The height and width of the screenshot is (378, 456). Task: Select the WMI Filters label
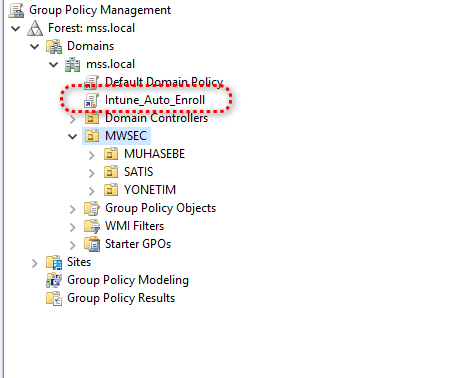pos(134,226)
